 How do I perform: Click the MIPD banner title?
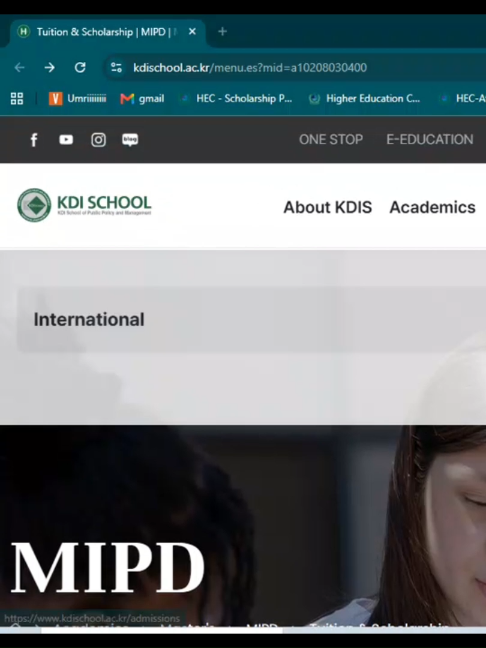click(107, 568)
